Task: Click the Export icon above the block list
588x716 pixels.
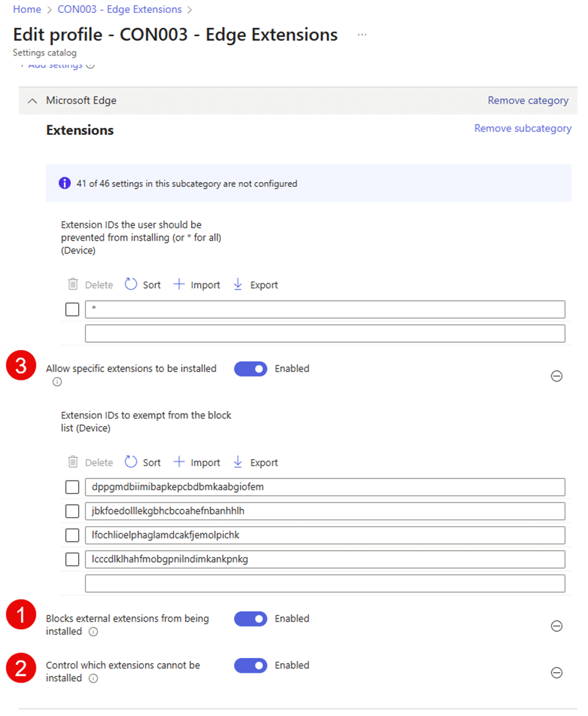Action: 238,285
